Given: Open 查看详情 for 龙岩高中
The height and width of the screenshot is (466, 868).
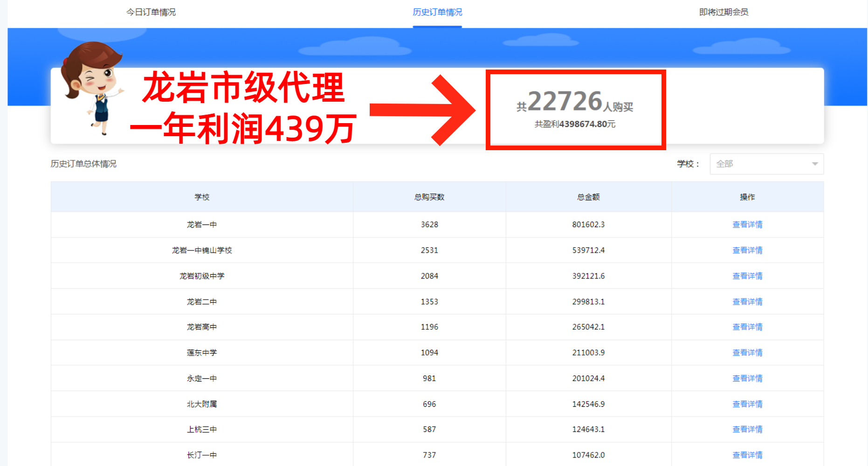Looking at the screenshot, I should (x=747, y=327).
